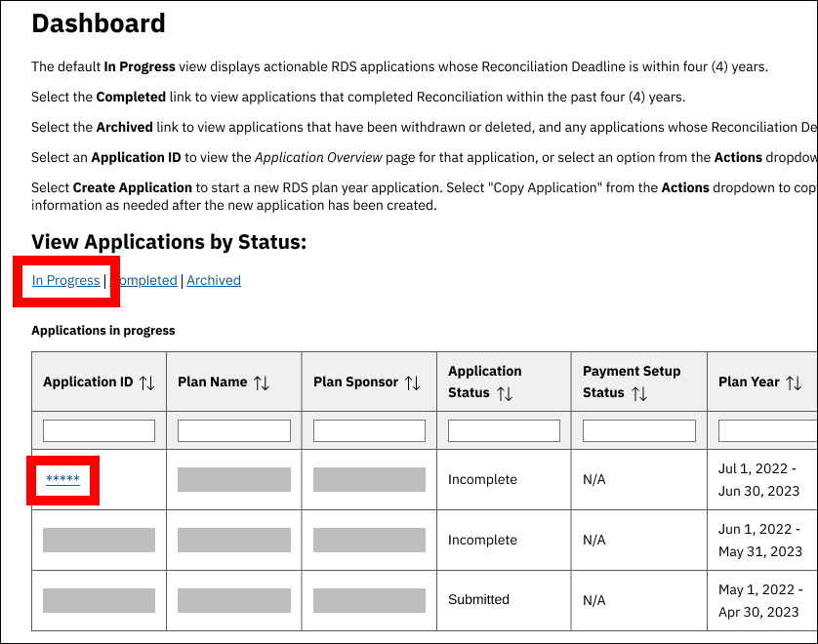Switch to the Completed applications link
The image size is (818, 644).
click(x=146, y=281)
